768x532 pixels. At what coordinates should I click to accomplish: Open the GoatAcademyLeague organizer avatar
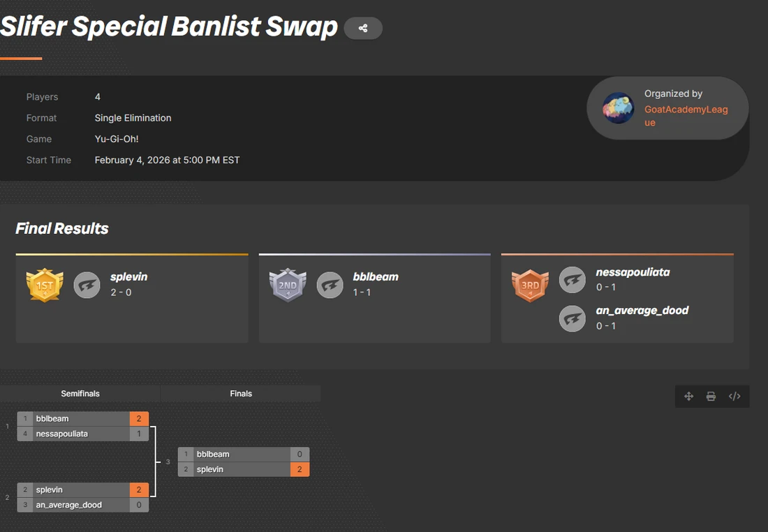pyautogui.click(x=618, y=108)
